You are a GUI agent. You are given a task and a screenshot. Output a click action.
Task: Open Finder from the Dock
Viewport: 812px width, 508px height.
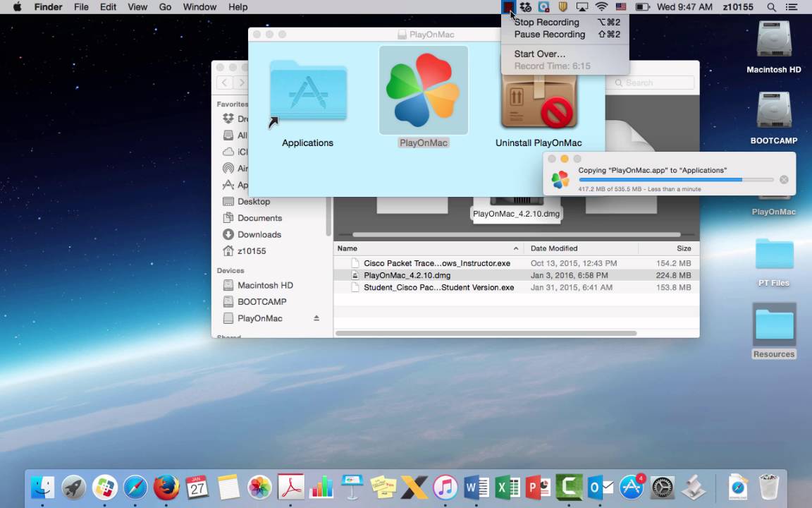(x=42, y=488)
